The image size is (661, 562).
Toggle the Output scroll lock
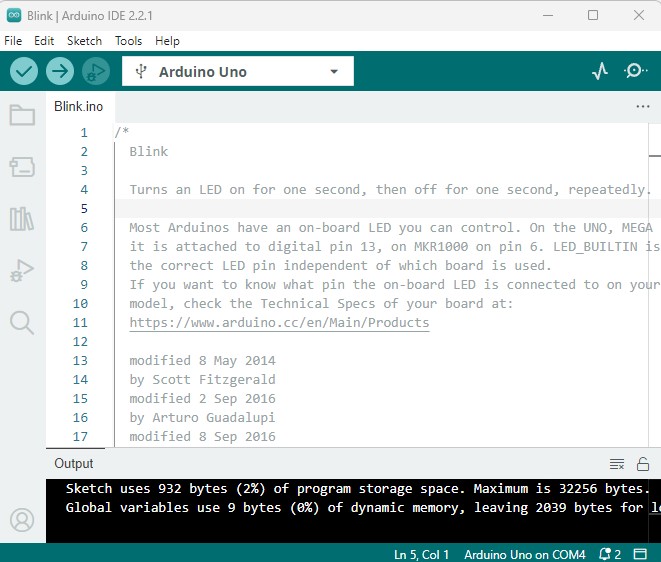pos(642,464)
